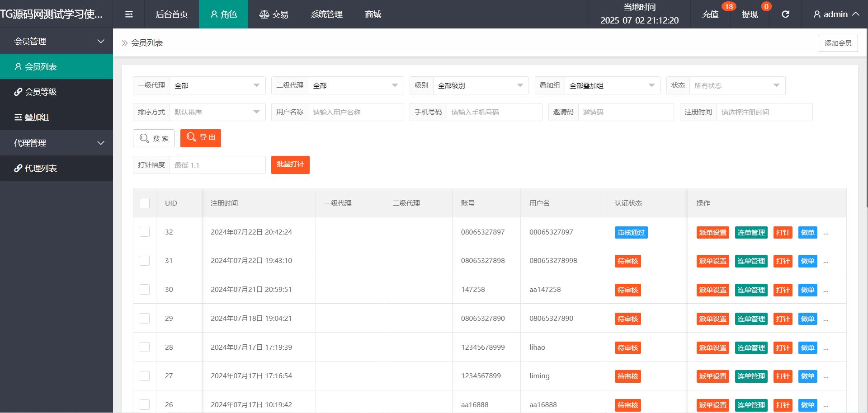Open the 一级代理 dropdown filter
The image size is (868, 413).
[x=217, y=85]
